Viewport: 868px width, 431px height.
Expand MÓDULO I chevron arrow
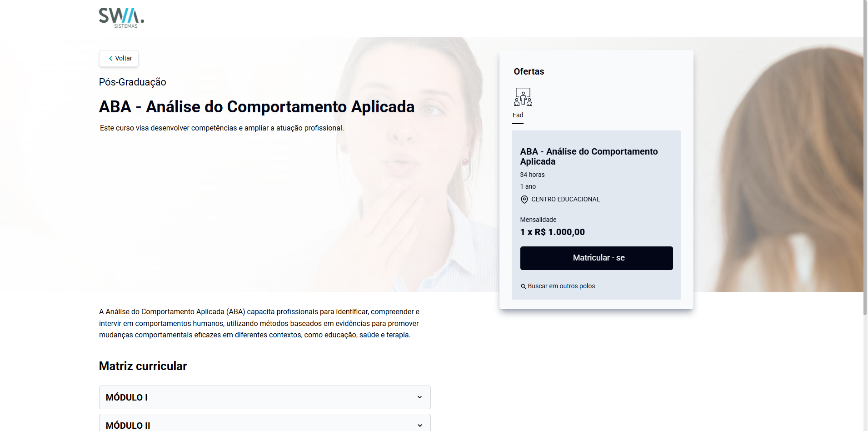point(419,397)
